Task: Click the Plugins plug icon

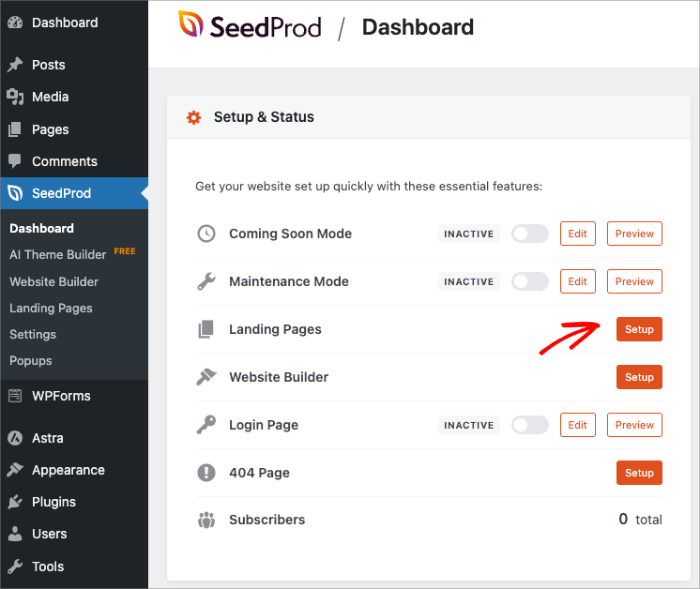Action: [x=15, y=502]
